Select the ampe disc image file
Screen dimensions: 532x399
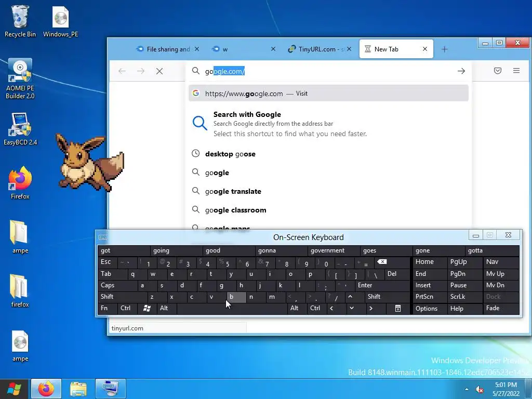click(x=20, y=346)
